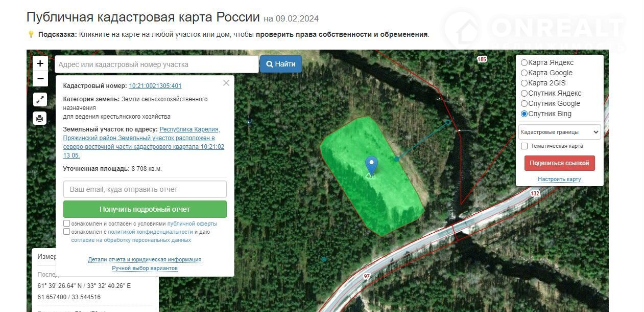The image size is (644, 312).
Task: Click Получить подробный отчет button
Action: [x=145, y=209]
